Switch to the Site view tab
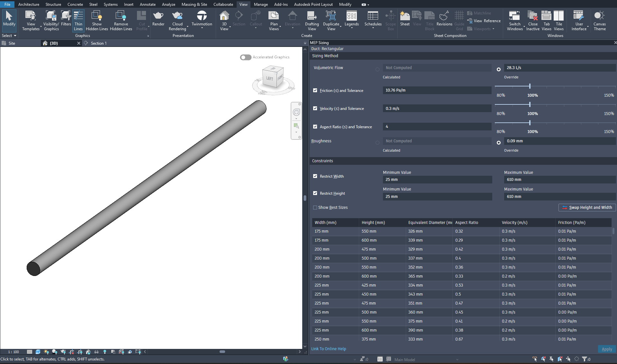The width and height of the screenshot is (617, 364). 12,43
